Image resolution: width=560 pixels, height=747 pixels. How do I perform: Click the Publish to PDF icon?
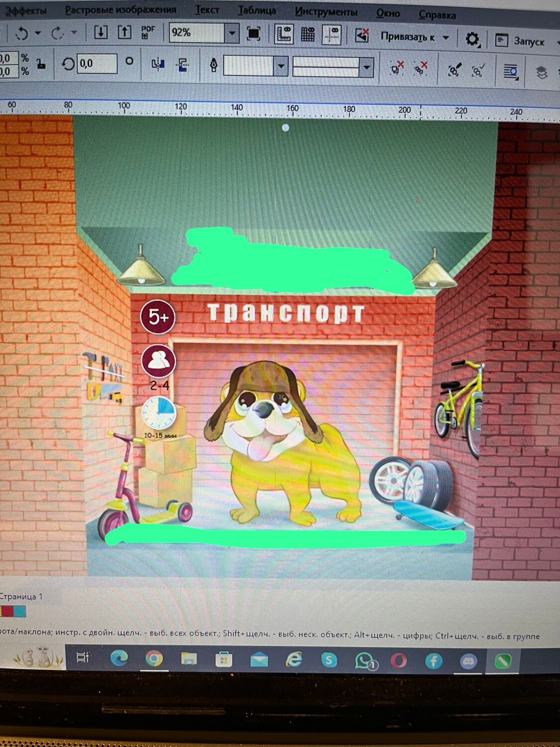[148, 33]
